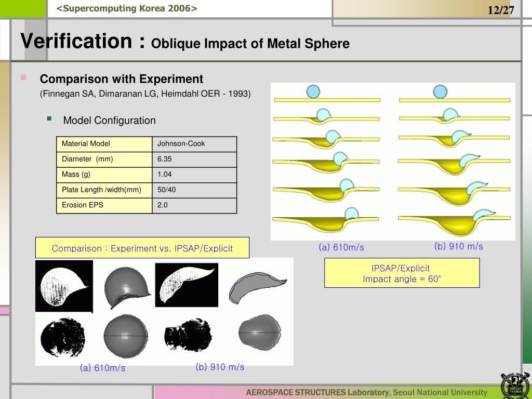Click the first frame of the 910 m/s impact sequence
Image resolution: width=532 pixels, height=399 pixels.
click(455, 94)
